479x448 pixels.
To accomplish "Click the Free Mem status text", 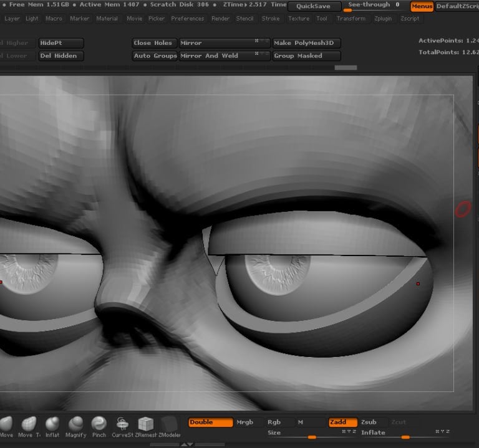I will pyautogui.click(x=39, y=4).
